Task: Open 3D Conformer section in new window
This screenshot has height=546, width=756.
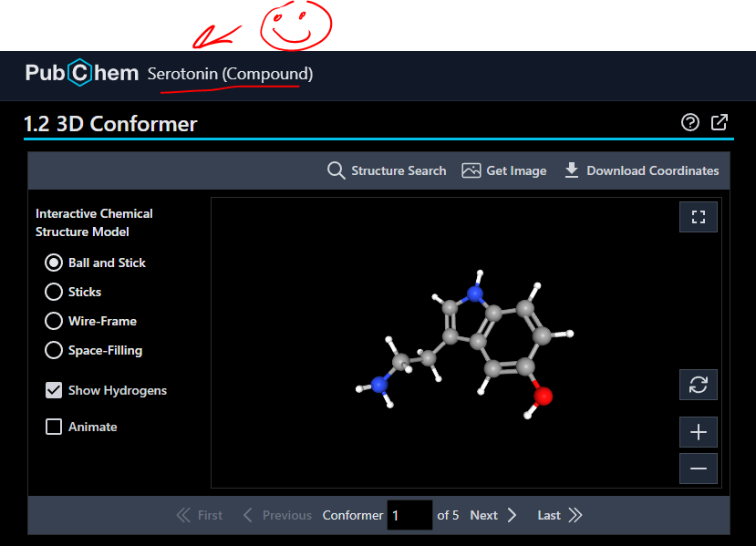Action: pyautogui.click(x=720, y=122)
